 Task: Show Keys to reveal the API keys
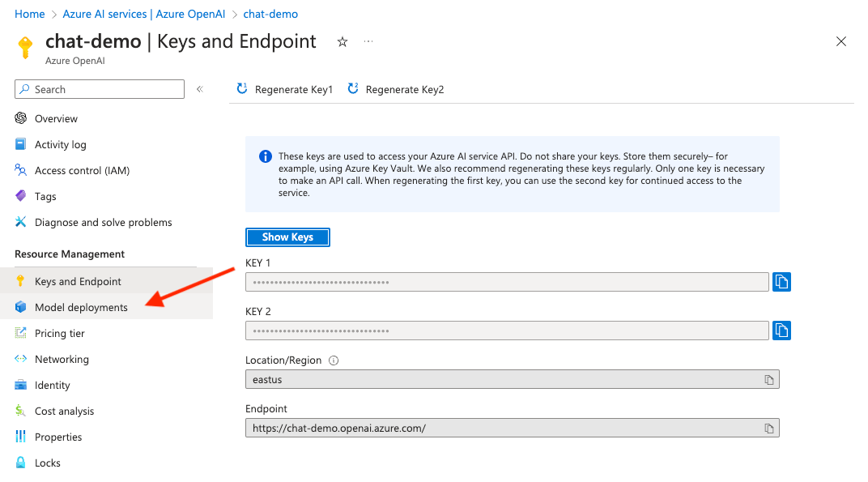tap(287, 237)
